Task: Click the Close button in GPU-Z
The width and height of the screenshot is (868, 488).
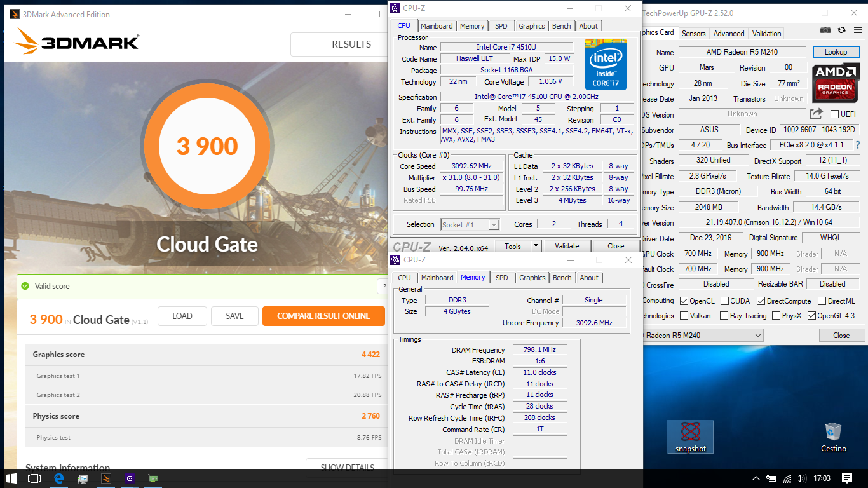Action: click(841, 335)
